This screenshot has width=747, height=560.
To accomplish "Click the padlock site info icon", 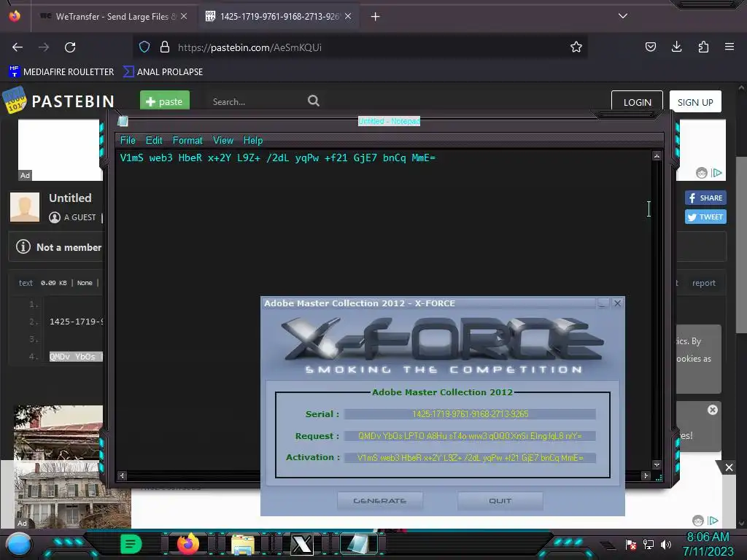I will pyautogui.click(x=165, y=47).
